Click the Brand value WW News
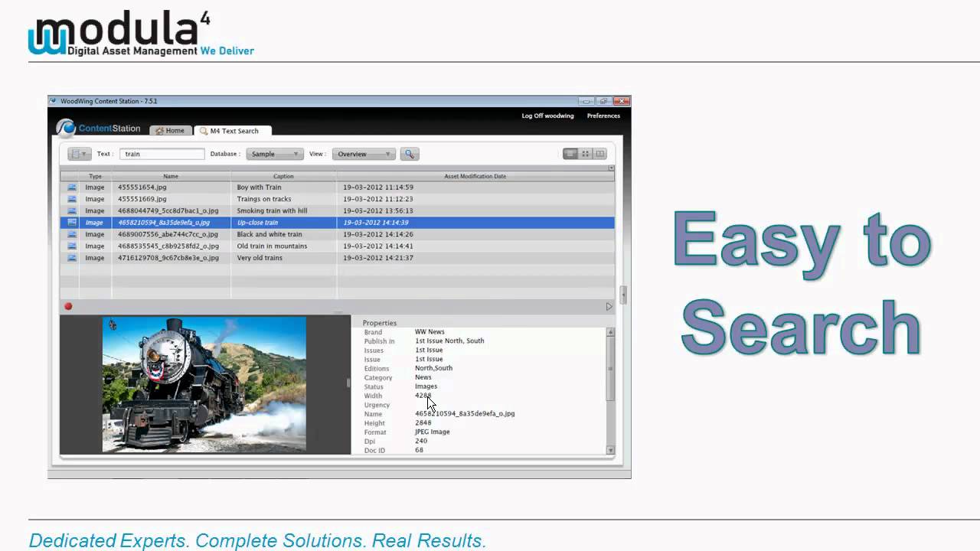 point(430,332)
